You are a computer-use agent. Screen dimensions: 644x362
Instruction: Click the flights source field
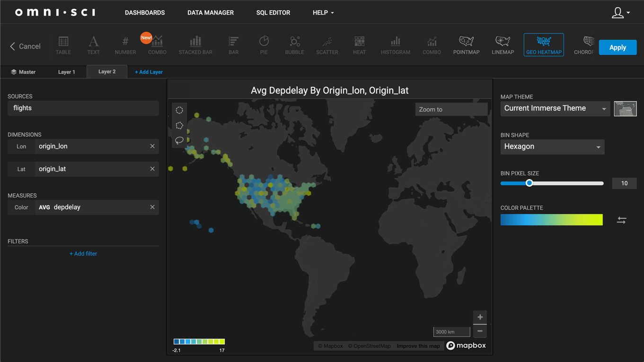(x=83, y=108)
